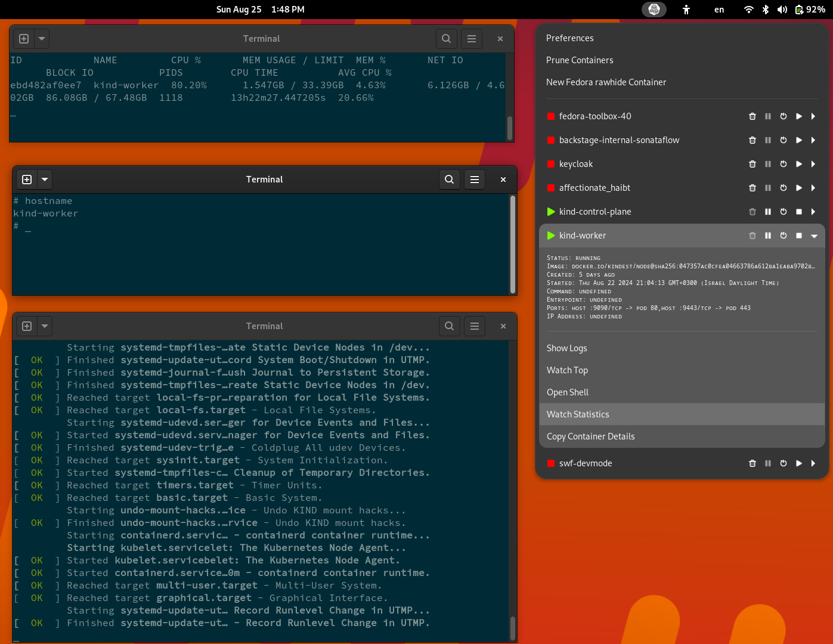Screen dimensions: 833x644
Task: Choose Copy Container Details
Action: click(682, 436)
